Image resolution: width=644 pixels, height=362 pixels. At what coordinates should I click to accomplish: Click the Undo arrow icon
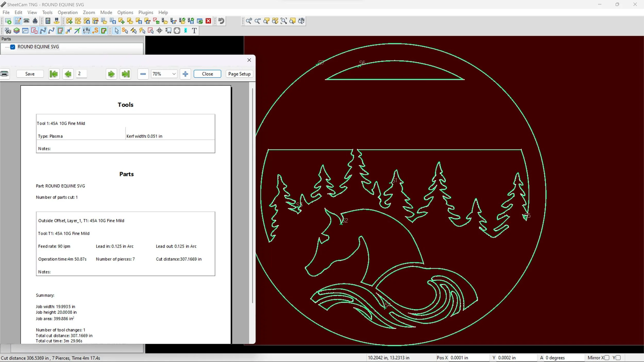(x=221, y=21)
